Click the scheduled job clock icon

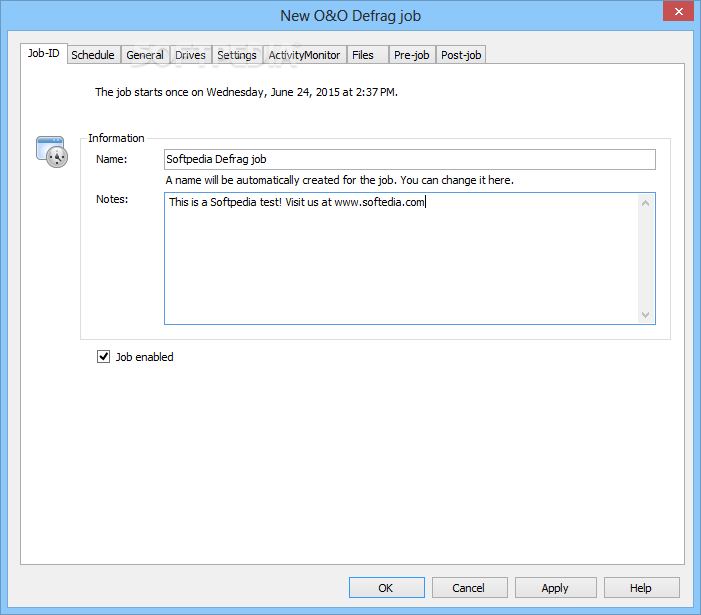52,152
